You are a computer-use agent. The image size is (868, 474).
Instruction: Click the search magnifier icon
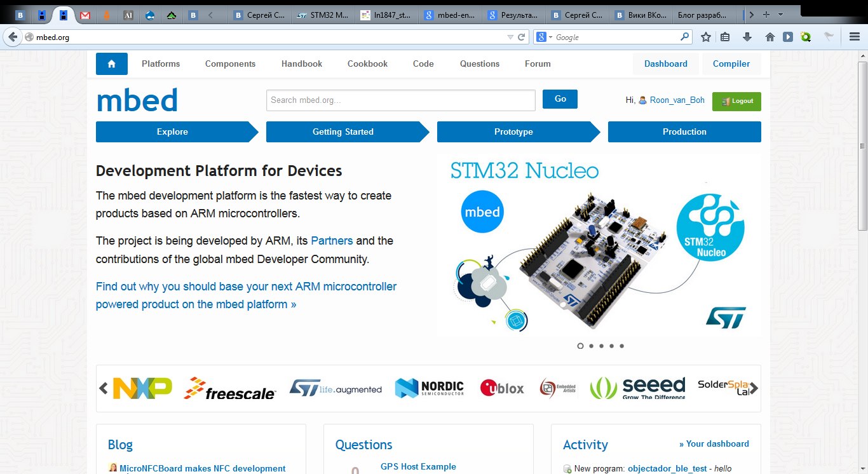[684, 37]
